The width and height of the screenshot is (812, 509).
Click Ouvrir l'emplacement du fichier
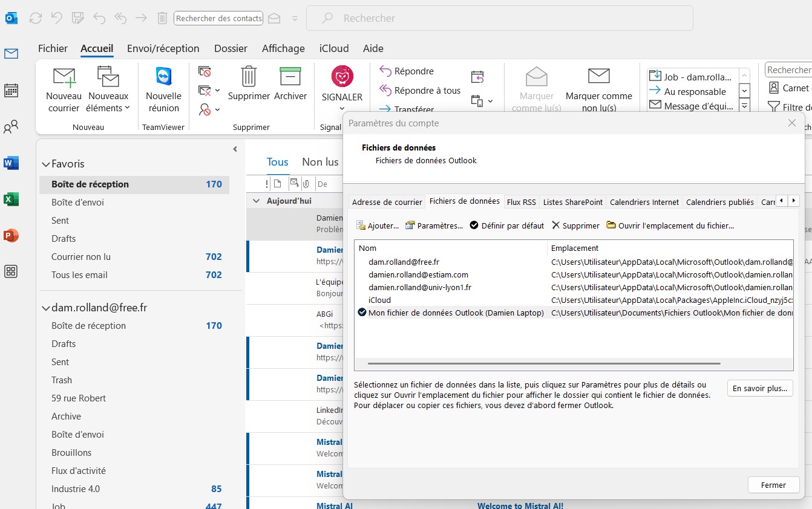[x=670, y=225]
